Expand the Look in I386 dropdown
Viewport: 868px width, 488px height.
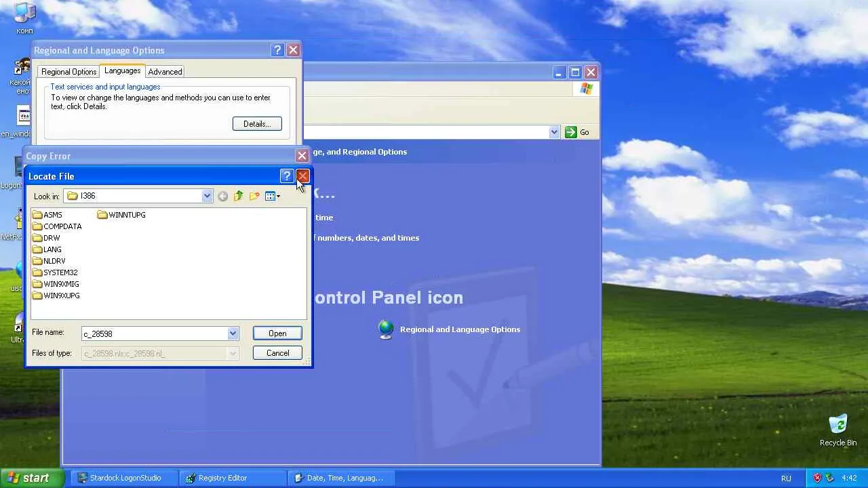tap(208, 196)
